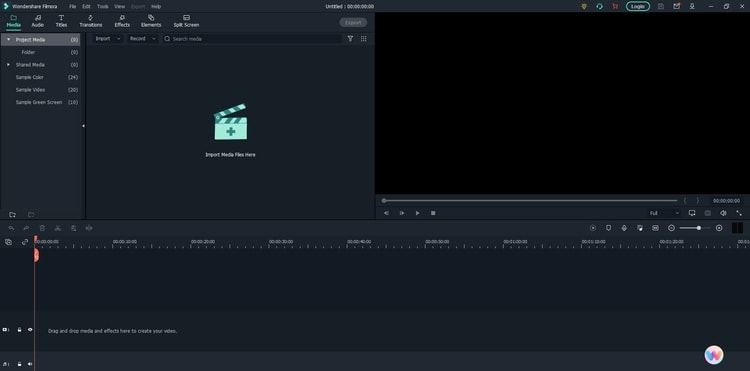Open the Split Screen tab
750x371 pixels.
tap(186, 21)
